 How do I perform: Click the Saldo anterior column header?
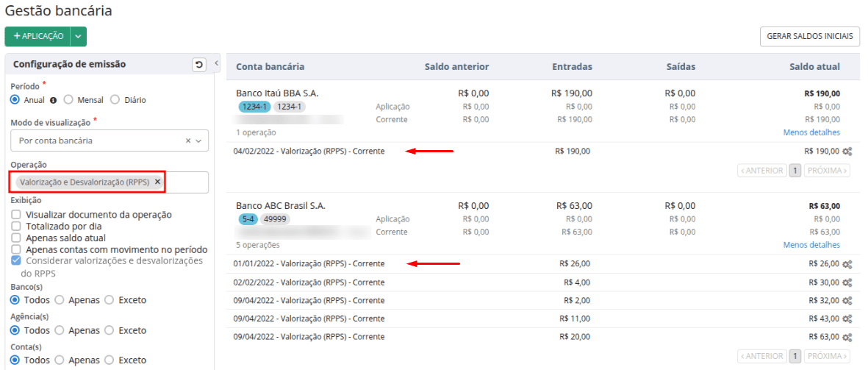click(456, 66)
